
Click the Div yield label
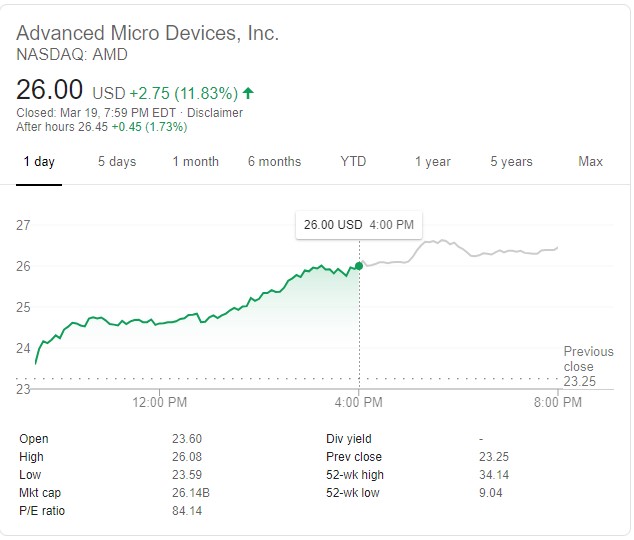[x=349, y=439]
